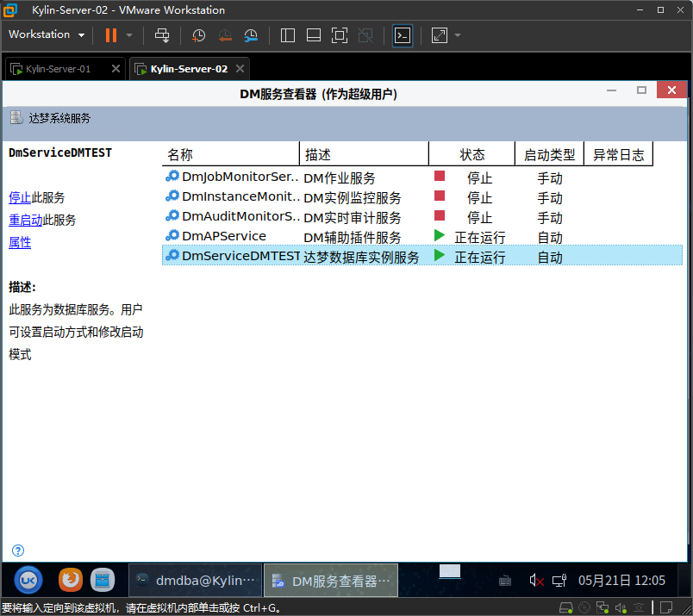Maximize the DM服务查看器 window
The width and height of the screenshot is (693, 616).
click(641, 90)
